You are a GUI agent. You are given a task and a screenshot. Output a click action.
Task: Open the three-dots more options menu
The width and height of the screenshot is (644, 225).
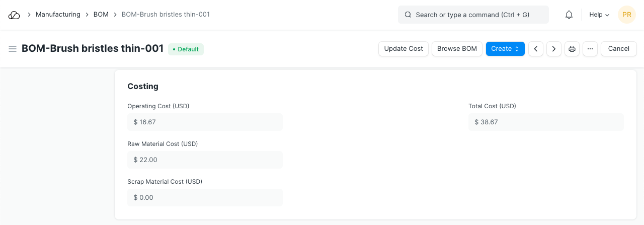(x=590, y=49)
